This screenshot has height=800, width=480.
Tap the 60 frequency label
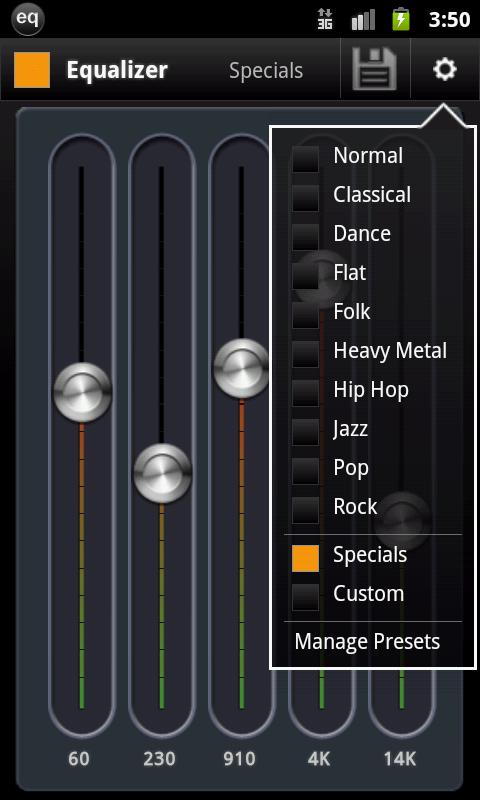[79, 759]
